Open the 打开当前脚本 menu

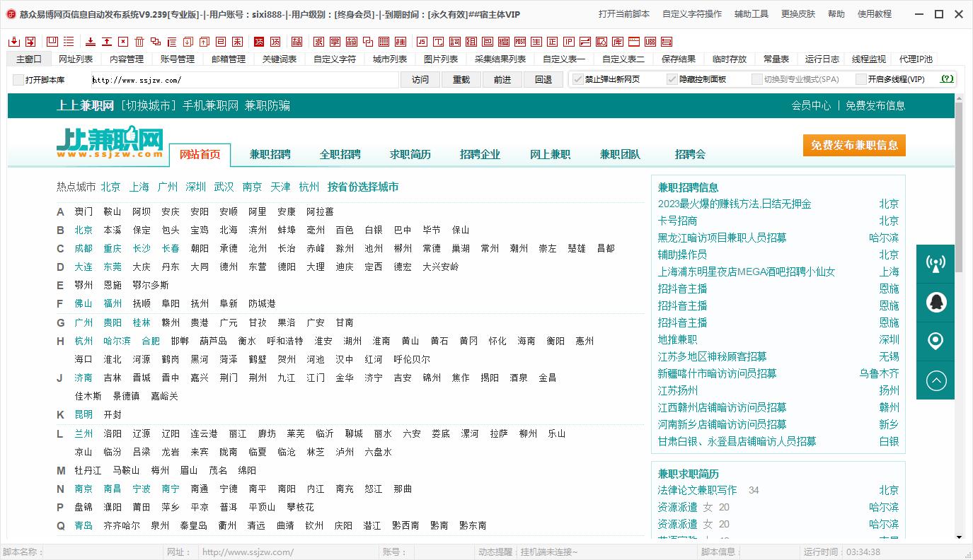click(x=624, y=14)
